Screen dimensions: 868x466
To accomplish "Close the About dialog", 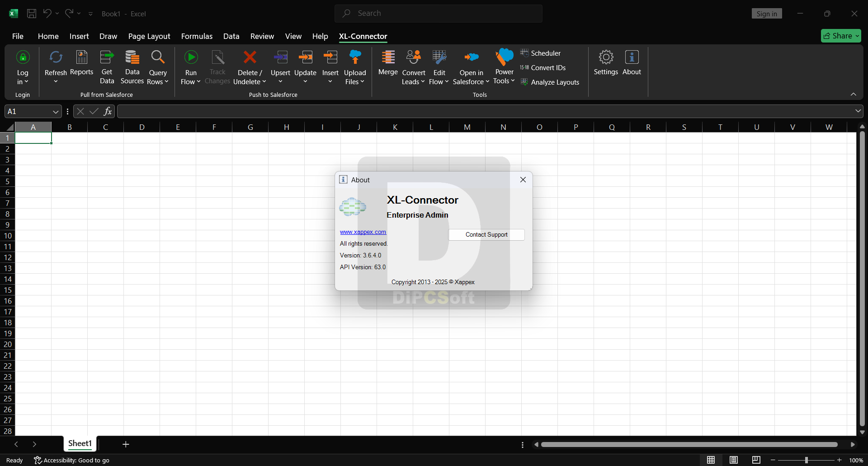I will click(523, 180).
